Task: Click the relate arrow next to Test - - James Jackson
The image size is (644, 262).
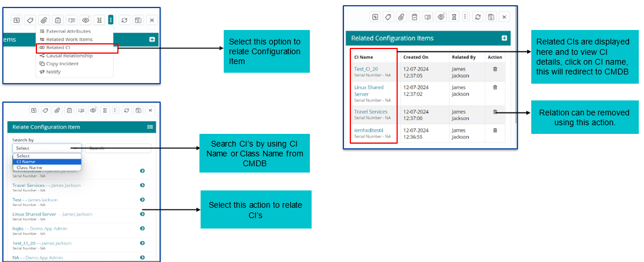Action: 142,200
